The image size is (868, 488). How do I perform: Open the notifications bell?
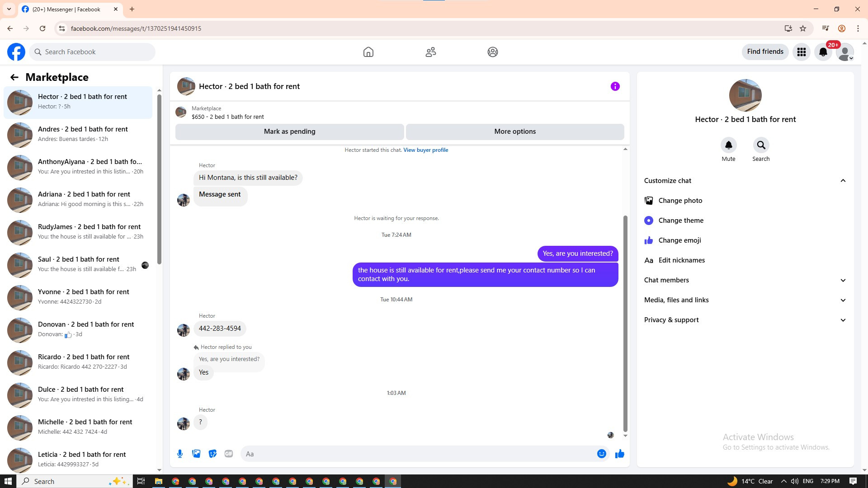tap(823, 52)
